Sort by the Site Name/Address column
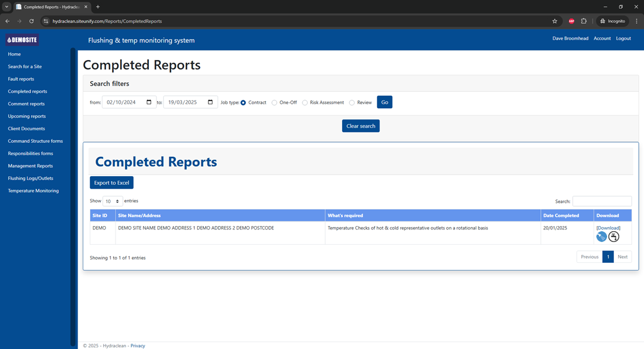Image resolution: width=644 pixels, height=349 pixels. pyautogui.click(x=220, y=215)
